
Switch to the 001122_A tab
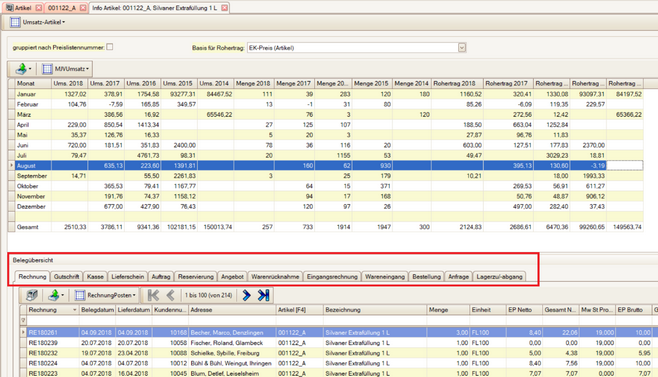click(62, 8)
